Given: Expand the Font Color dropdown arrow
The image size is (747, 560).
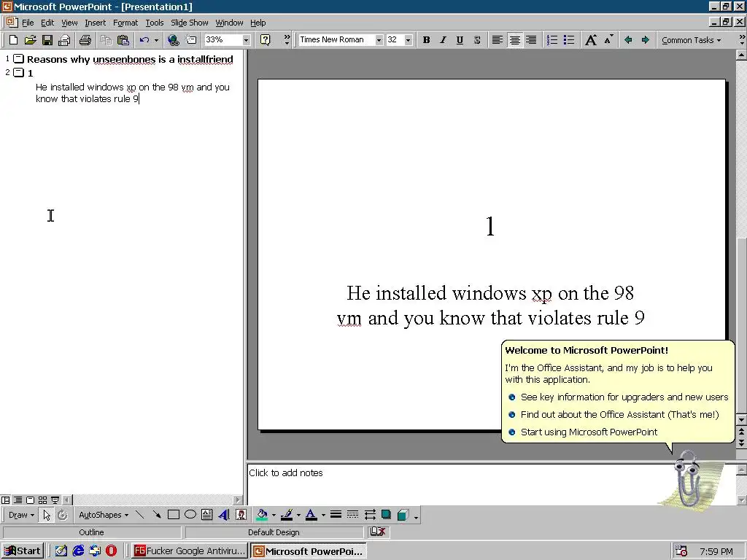Looking at the screenshot, I should click(323, 515).
